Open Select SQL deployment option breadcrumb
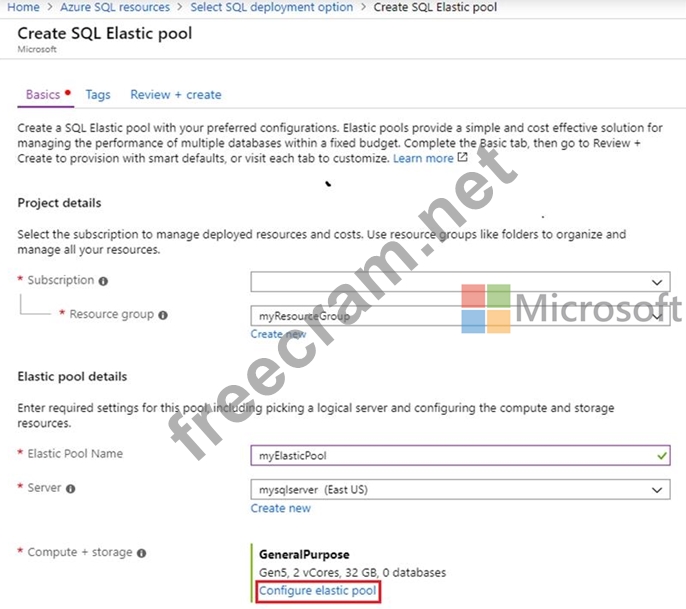This screenshot has width=686, height=609. click(x=272, y=7)
